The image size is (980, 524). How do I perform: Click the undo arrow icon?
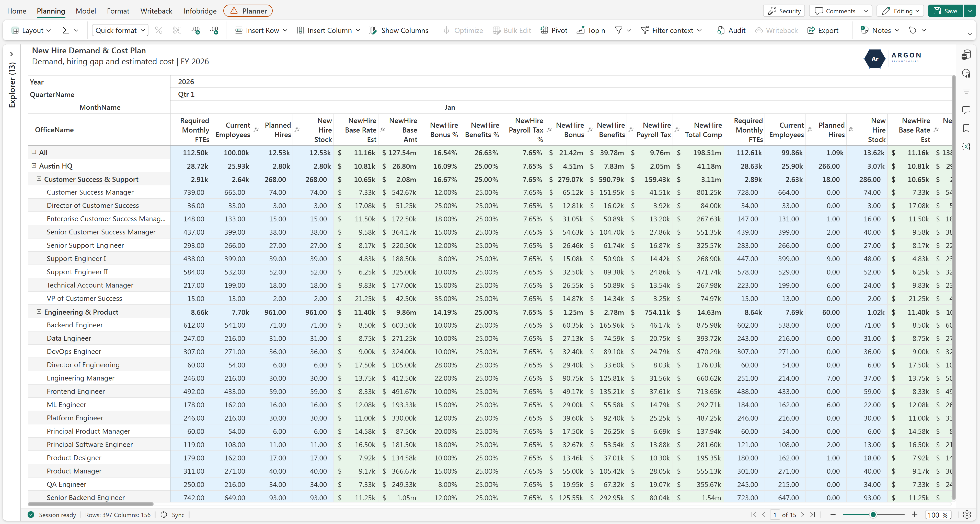pyautogui.click(x=913, y=30)
